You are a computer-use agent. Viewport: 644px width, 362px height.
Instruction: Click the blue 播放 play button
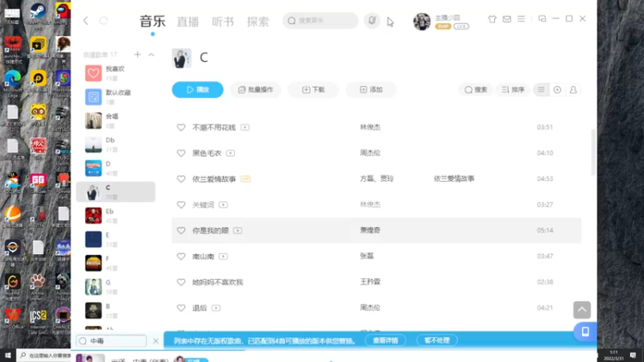[197, 89]
